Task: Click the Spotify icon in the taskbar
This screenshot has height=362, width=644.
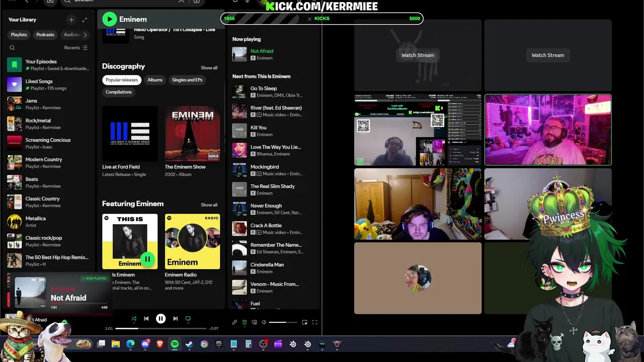Action: [x=175, y=344]
